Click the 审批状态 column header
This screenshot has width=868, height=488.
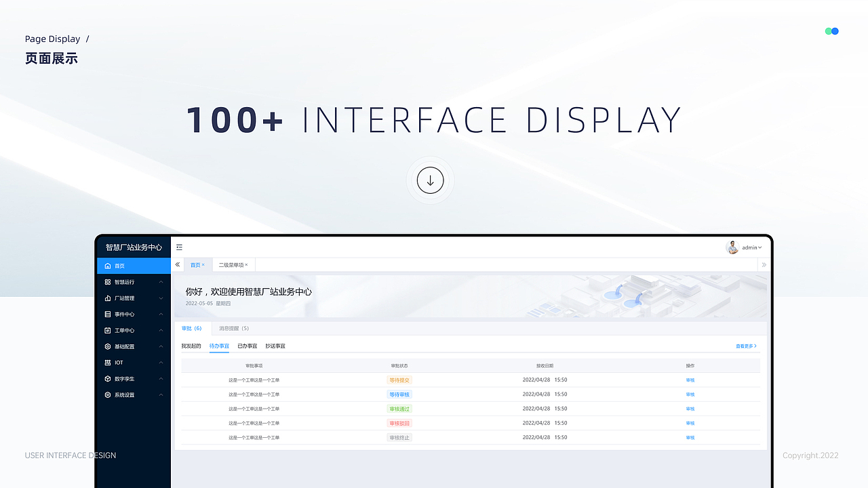pos(399,366)
